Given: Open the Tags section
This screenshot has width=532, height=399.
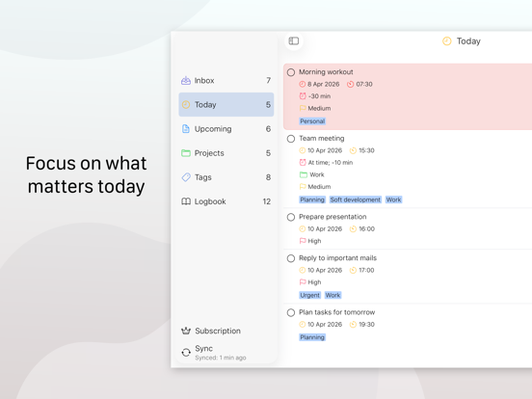Looking at the screenshot, I should [226, 177].
